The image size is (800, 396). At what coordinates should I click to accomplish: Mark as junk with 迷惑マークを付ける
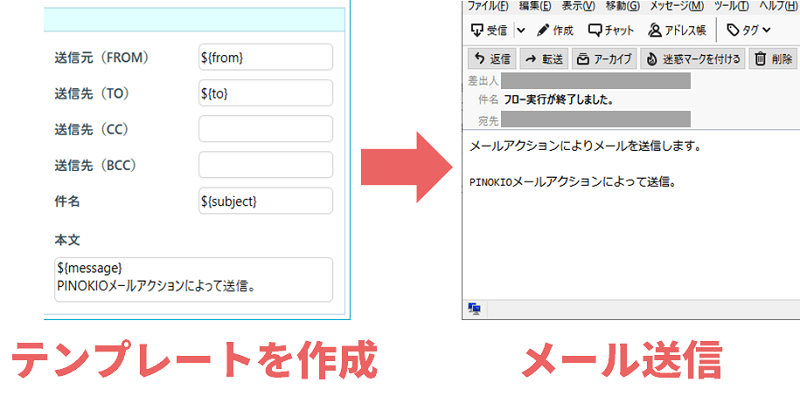tap(693, 59)
